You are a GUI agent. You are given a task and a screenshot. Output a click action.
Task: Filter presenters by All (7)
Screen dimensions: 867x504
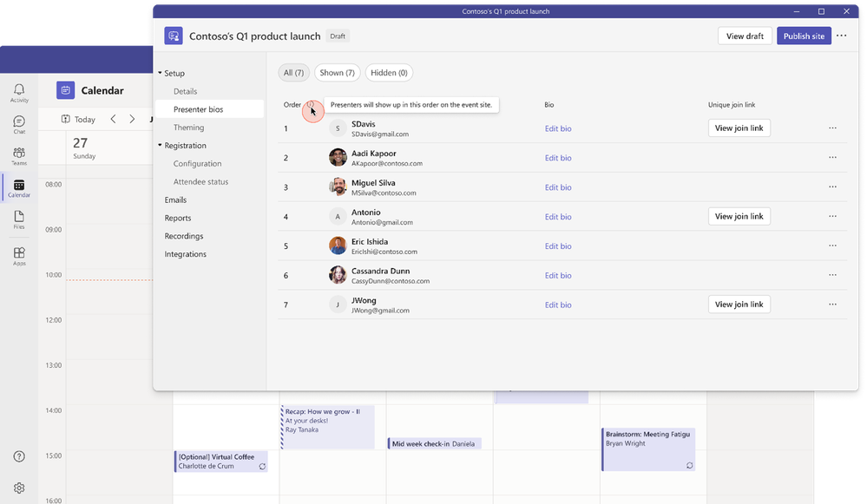click(293, 72)
